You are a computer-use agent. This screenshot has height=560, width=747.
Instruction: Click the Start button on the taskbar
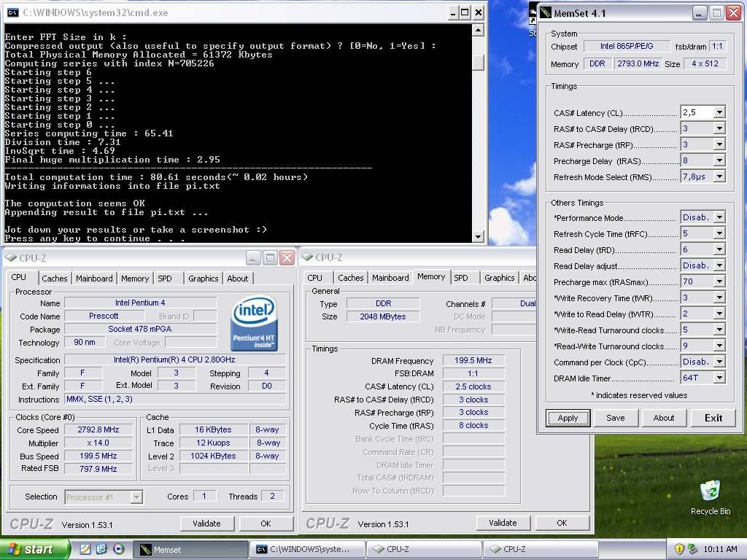pyautogui.click(x=34, y=549)
